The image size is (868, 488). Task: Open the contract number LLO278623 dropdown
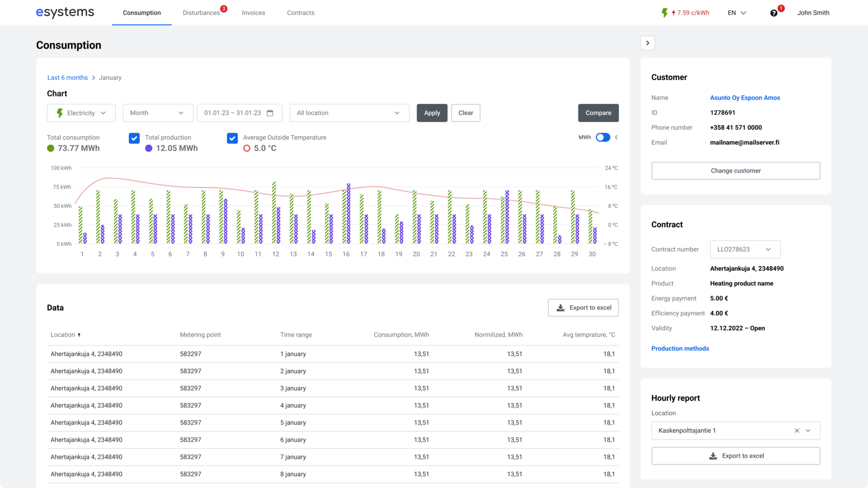point(745,249)
